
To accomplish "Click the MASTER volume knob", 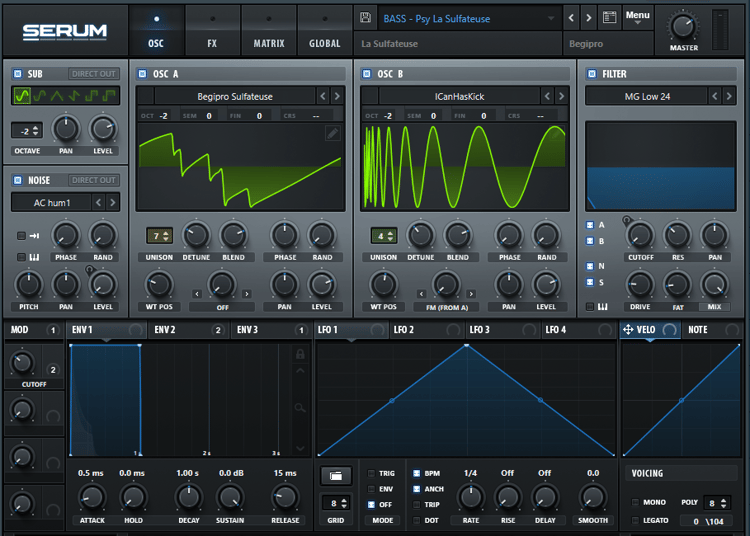I will tap(683, 26).
